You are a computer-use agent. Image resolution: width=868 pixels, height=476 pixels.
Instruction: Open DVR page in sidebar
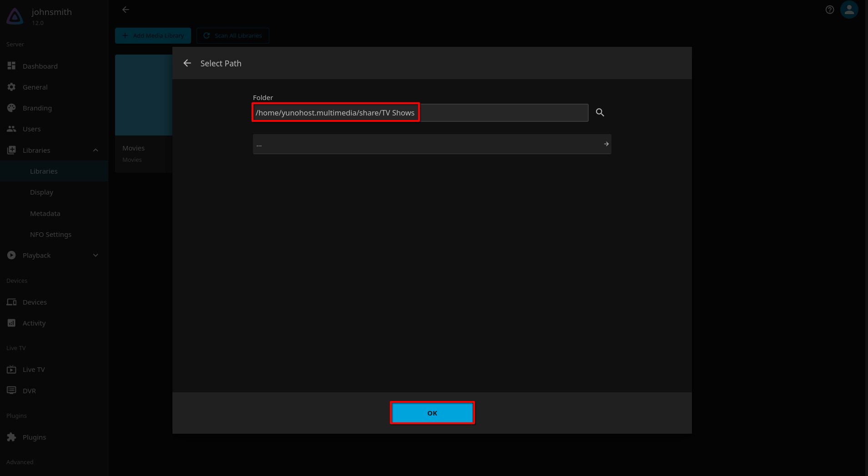[54, 391]
